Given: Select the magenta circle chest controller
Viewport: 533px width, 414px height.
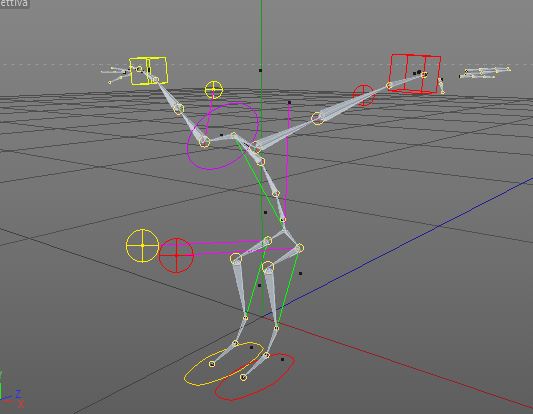Looking at the screenshot, I should coord(223,136).
